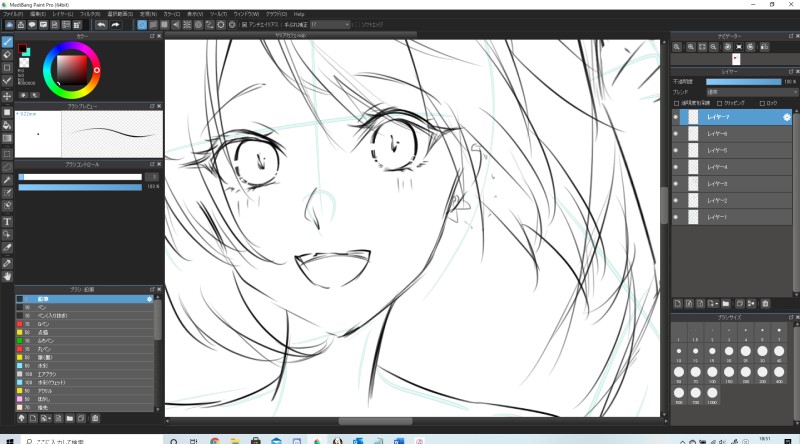Open add-brush dropdown arrow in Brush panel
The height and width of the screenshot is (444, 800).
point(50,418)
